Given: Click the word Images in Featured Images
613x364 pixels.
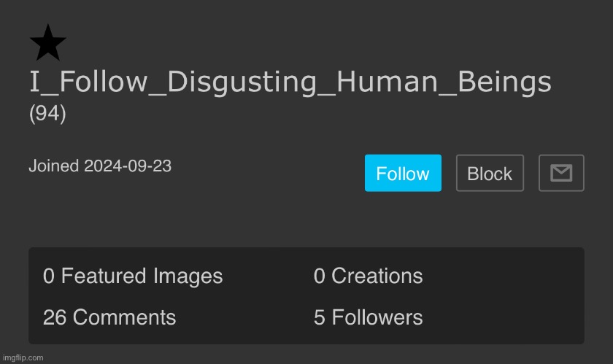Looking at the screenshot, I should (188, 276).
